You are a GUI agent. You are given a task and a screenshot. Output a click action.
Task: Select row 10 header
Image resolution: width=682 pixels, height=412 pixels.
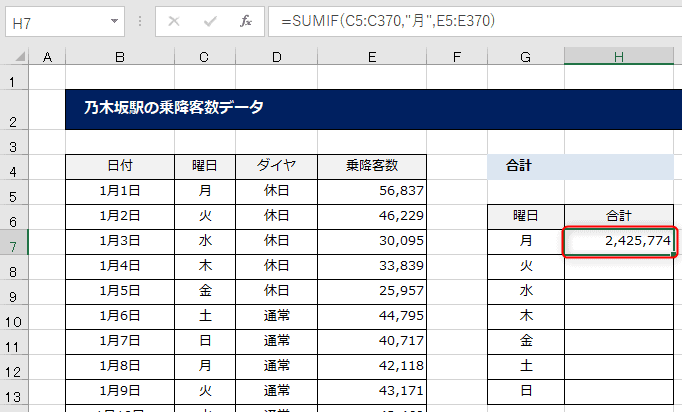(14, 318)
